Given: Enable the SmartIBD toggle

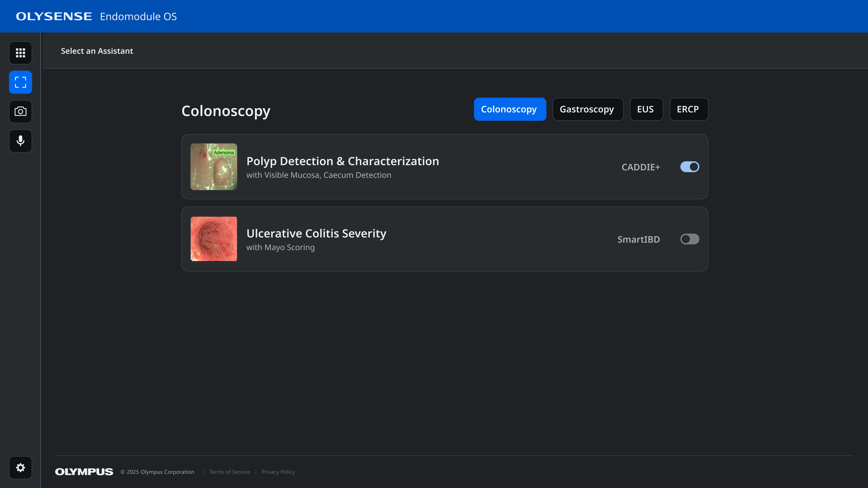Looking at the screenshot, I should tap(689, 239).
